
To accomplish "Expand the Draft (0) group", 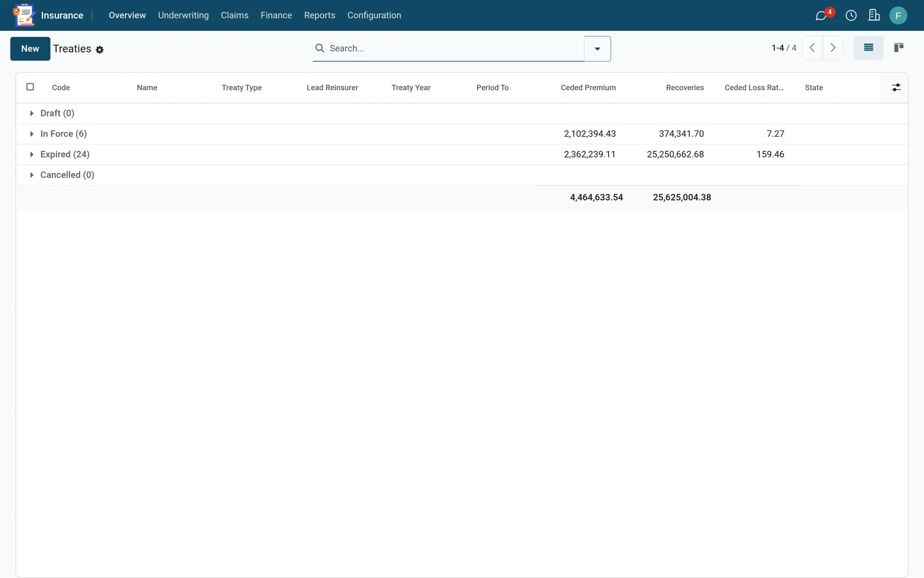I will [x=32, y=113].
